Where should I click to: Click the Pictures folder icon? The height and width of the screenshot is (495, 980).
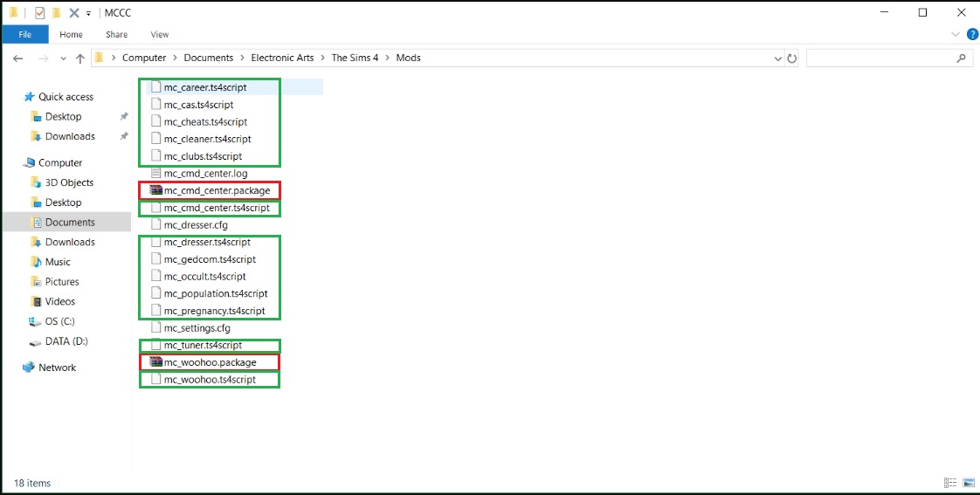coord(36,282)
